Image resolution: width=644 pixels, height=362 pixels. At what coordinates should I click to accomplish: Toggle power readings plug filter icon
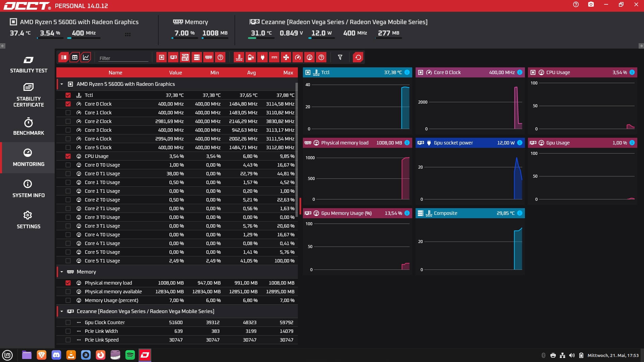click(x=263, y=57)
